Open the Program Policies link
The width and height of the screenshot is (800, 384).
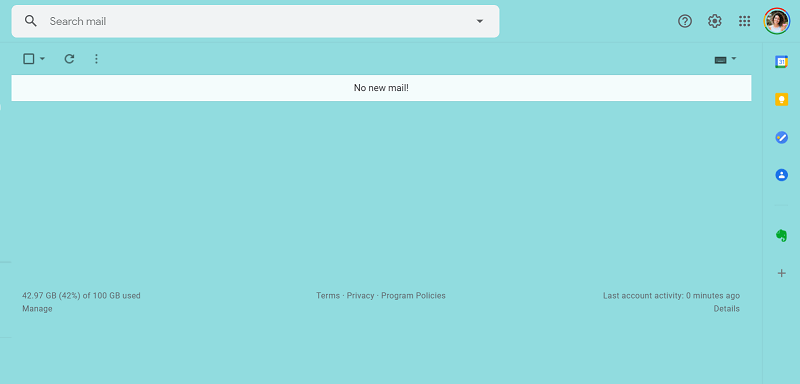(x=413, y=295)
